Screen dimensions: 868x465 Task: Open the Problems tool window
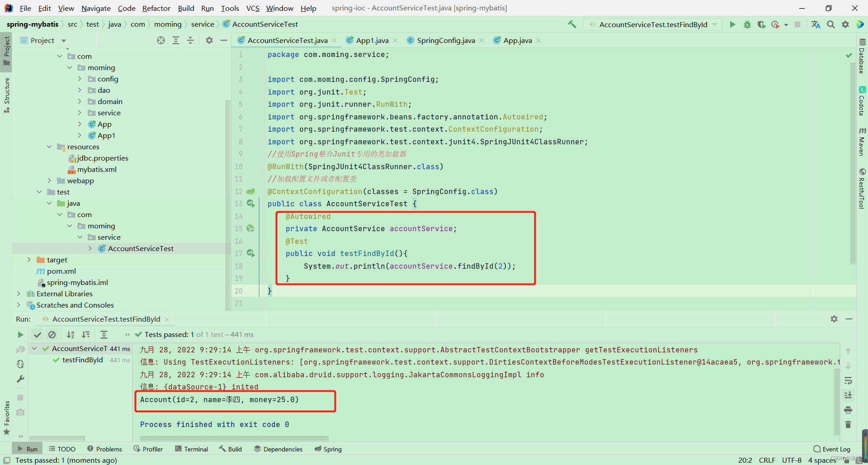(x=104, y=449)
